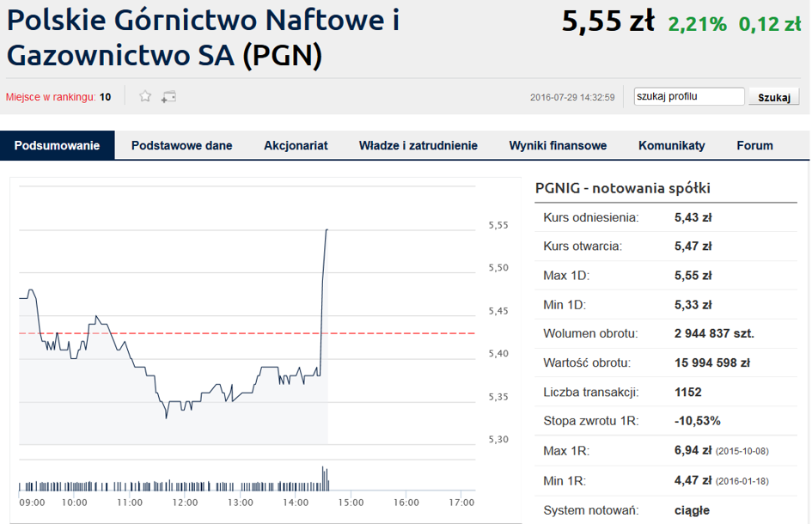Select Max 1D value 5,55 zł
The width and height of the screenshot is (812, 524).
(693, 276)
